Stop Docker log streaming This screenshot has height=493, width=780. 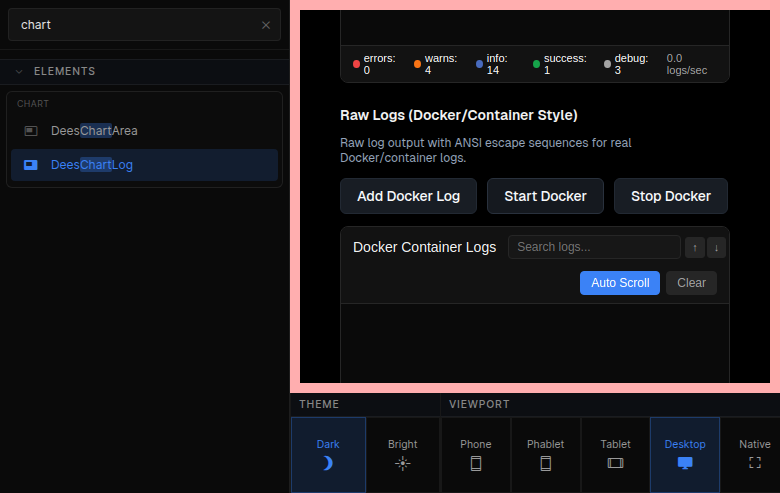670,196
